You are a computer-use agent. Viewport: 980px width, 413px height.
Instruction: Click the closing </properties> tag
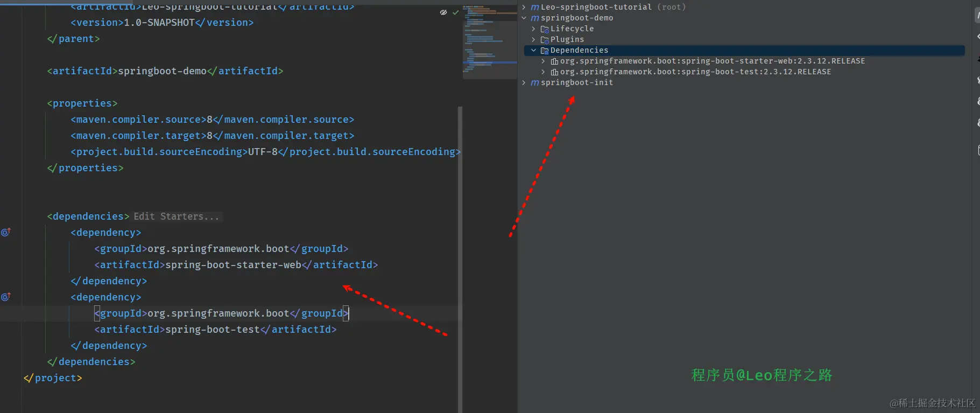pos(85,168)
